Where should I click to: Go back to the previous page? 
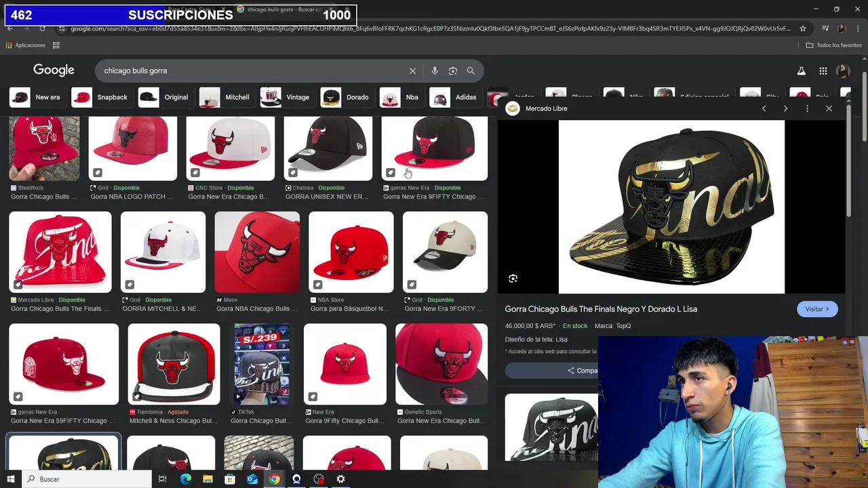pos(9,28)
